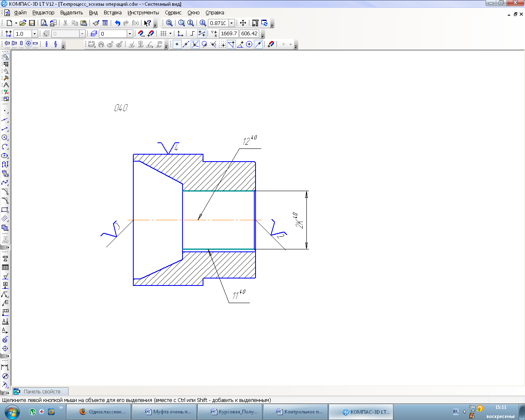This screenshot has height=420, width=525.
Task: Open the Выделить menu
Action: pyautogui.click(x=71, y=13)
